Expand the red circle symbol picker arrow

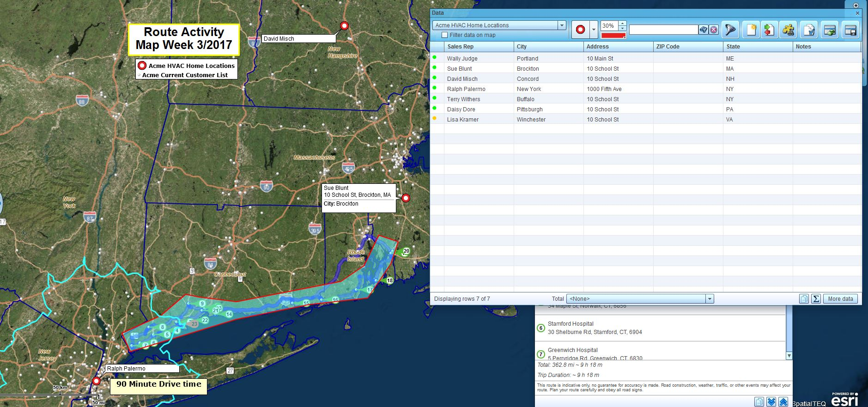pos(594,30)
